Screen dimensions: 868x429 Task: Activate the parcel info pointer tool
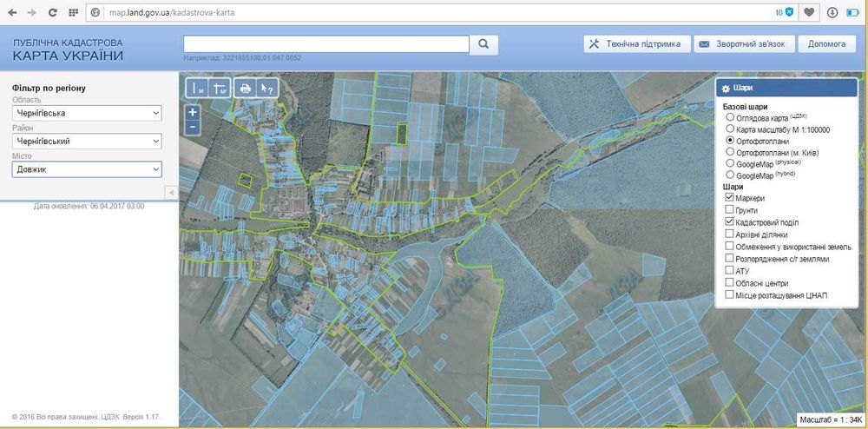tap(266, 88)
